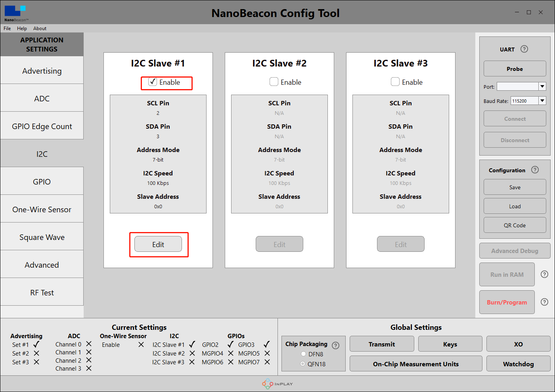Screen dimensions: 555x392
Task: Open the RF Test tab
Action: tap(42, 293)
